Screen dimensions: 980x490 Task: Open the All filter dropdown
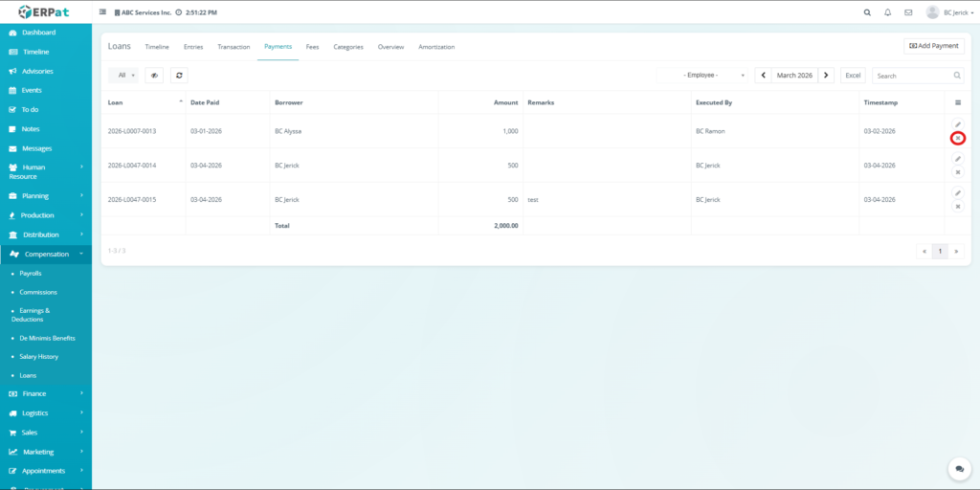pos(123,75)
